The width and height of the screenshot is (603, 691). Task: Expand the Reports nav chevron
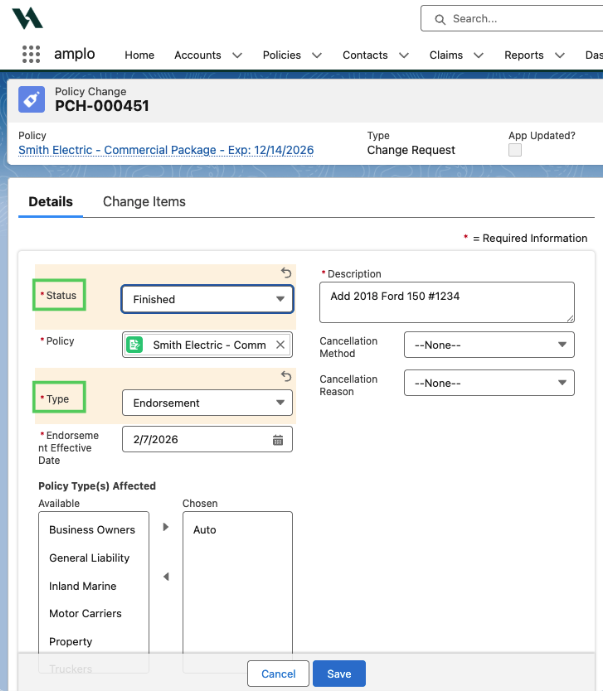point(560,55)
